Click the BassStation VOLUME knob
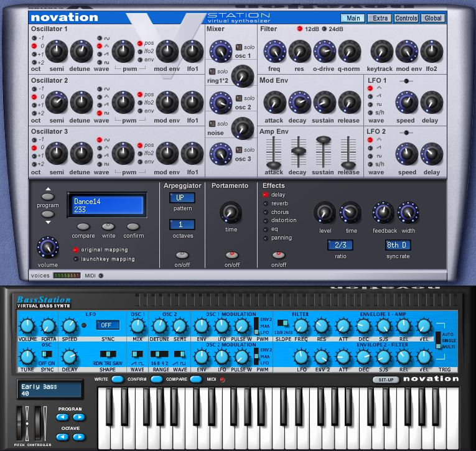Image resolution: width=476 pixels, height=451 pixels. [x=27, y=326]
